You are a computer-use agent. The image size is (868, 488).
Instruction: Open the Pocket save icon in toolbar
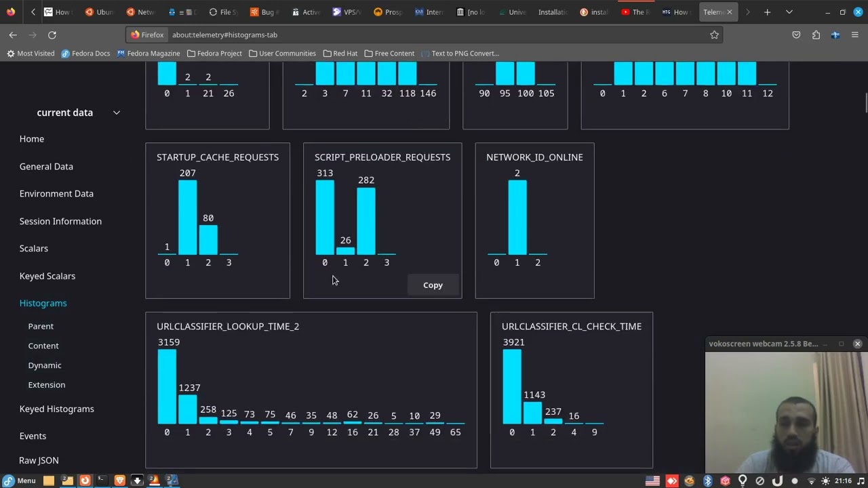pyautogui.click(x=796, y=35)
